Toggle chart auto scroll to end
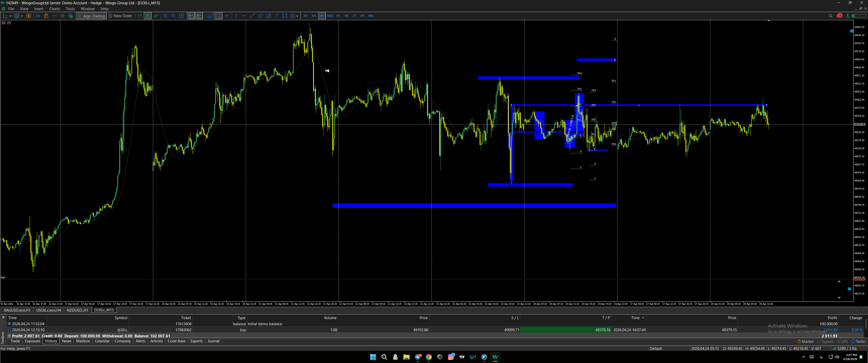 pos(191,16)
